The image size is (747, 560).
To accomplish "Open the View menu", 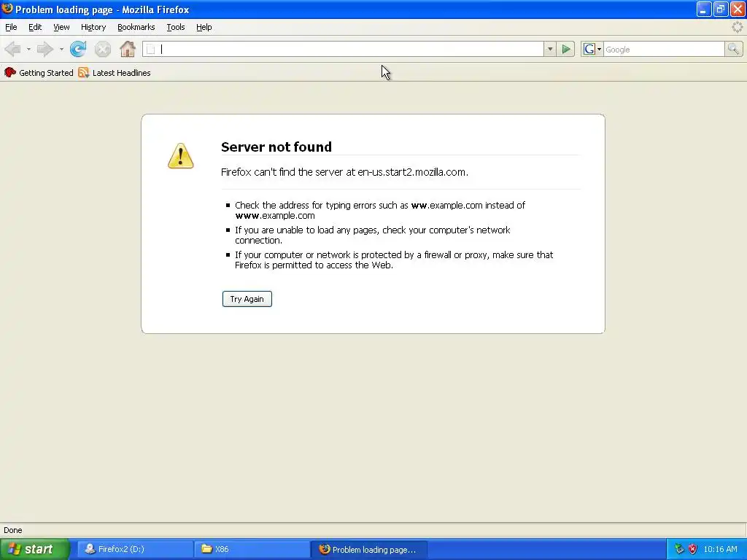I will 61,27.
